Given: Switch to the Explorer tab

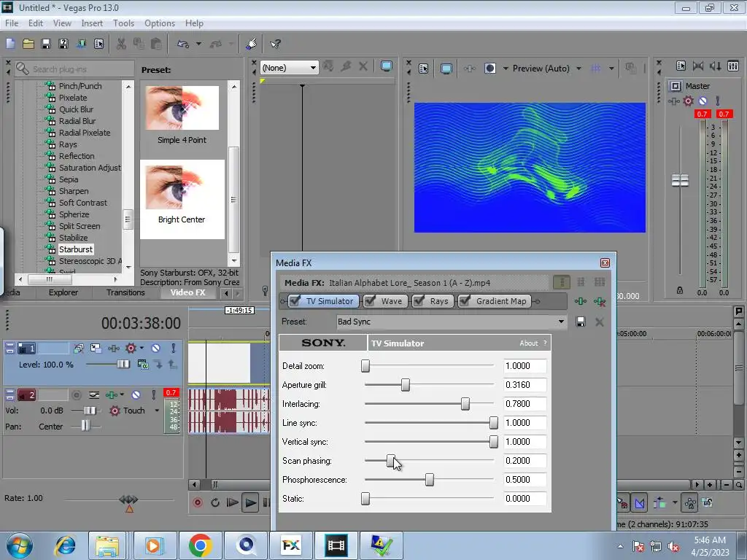Looking at the screenshot, I should pos(63,292).
